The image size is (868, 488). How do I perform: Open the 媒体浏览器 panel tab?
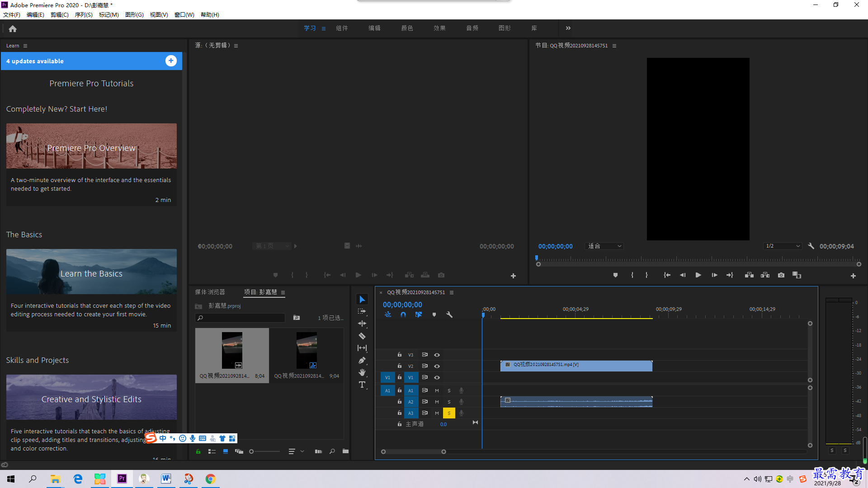pos(210,292)
